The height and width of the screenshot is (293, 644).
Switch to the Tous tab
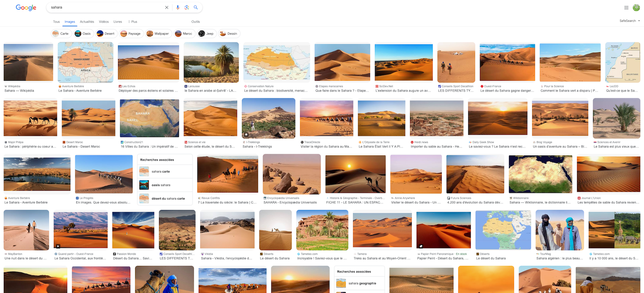pyautogui.click(x=56, y=22)
